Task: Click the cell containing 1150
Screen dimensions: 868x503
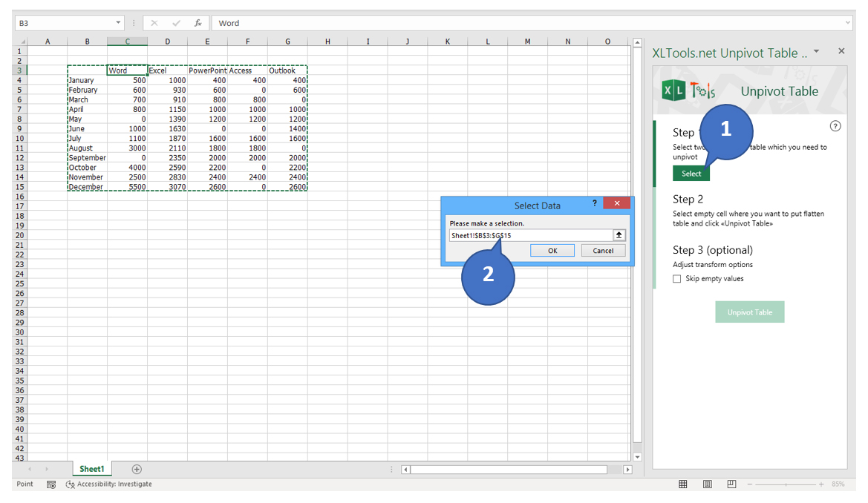Action: [167, 109]
